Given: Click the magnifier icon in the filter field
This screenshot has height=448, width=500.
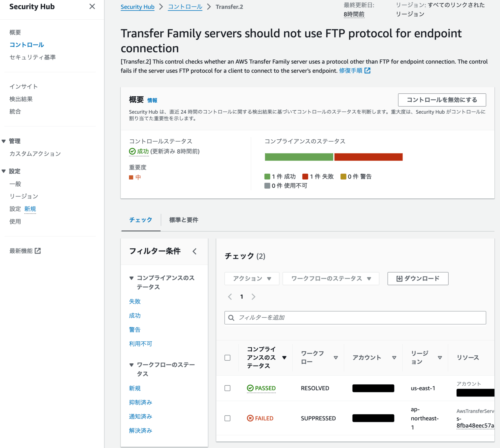Looking at the screenshot, I should tap(231, 318).
